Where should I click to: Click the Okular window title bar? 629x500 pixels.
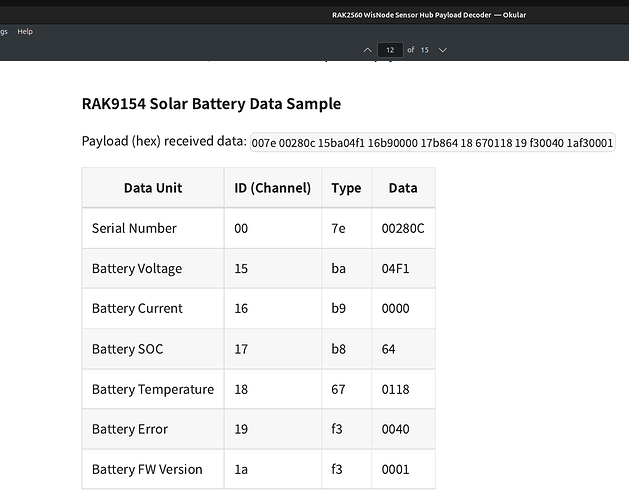[x=428, y=14]
